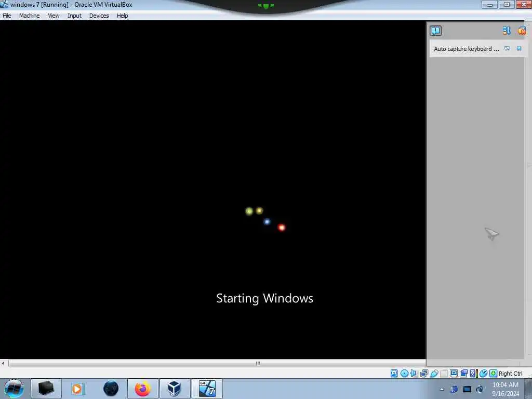Toggle the notification center panel icon

(x=436, y=31)
